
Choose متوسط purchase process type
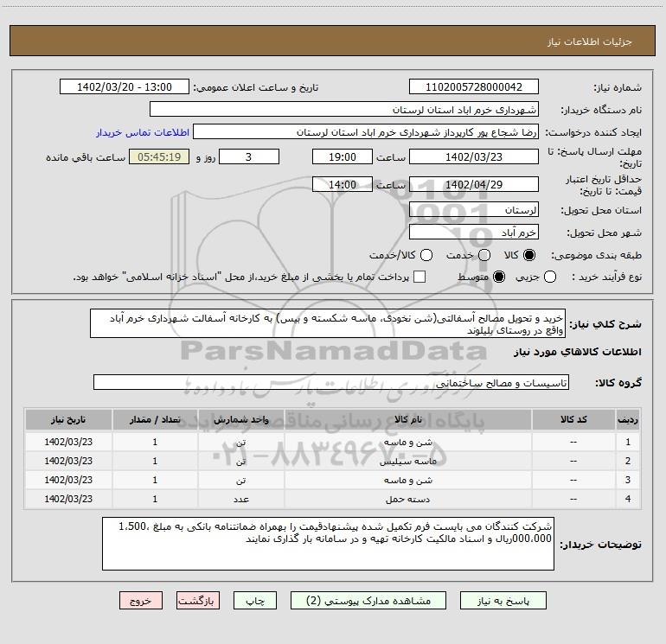[x=499, y=277]
